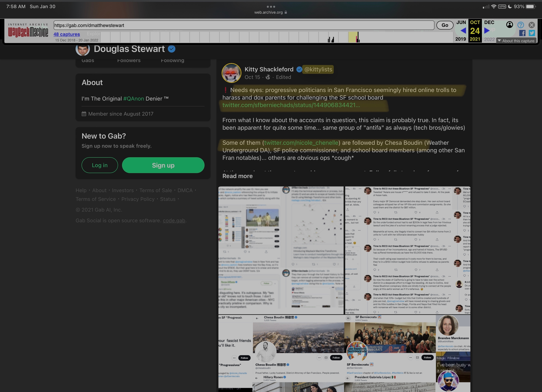Viewport: 542px width, 392px height.
Task: Click the Wayback URL input field
Action: [244, 25]
